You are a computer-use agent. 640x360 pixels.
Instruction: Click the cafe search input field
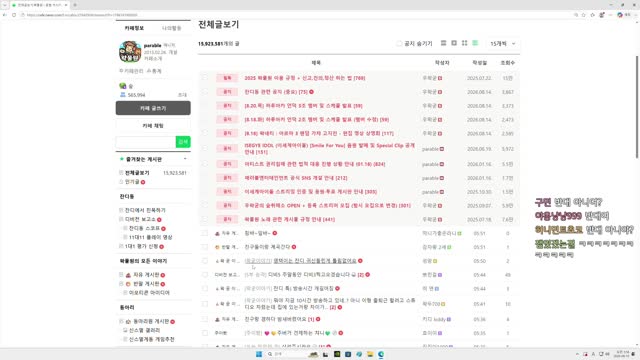(146, 142)
